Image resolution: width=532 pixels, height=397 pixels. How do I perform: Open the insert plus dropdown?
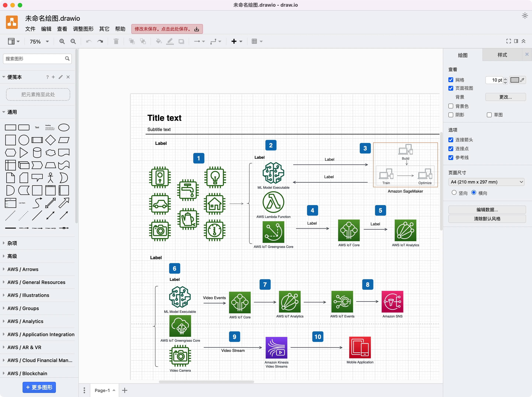(237, 41)
